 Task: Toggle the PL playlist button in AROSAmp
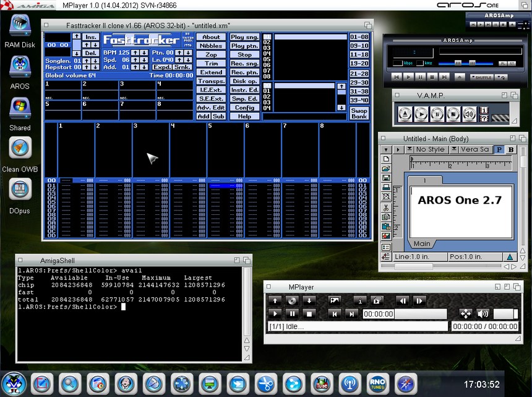pos(502,64)
